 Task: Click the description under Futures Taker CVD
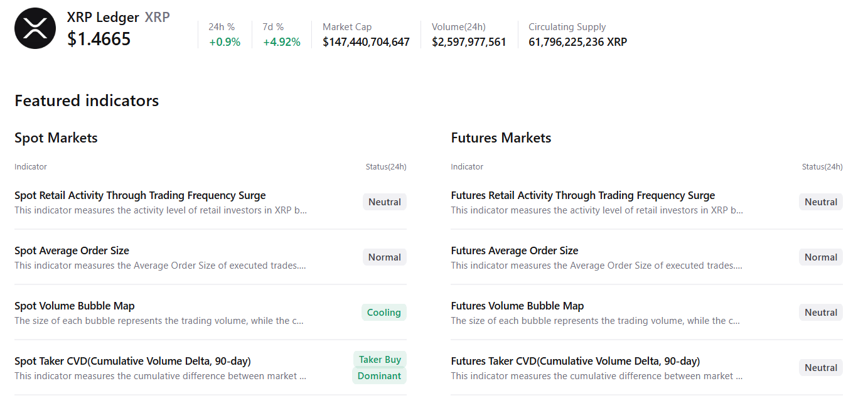(597, 376)
